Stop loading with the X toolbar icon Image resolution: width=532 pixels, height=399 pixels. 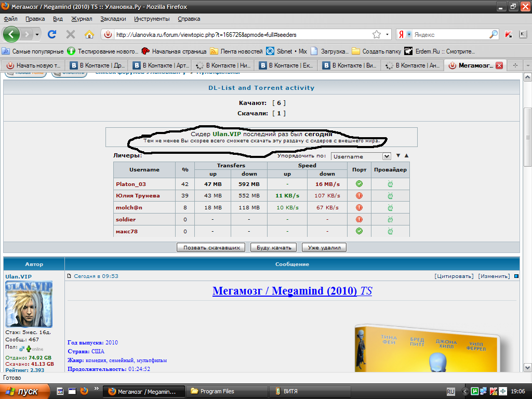pos(71,34)
